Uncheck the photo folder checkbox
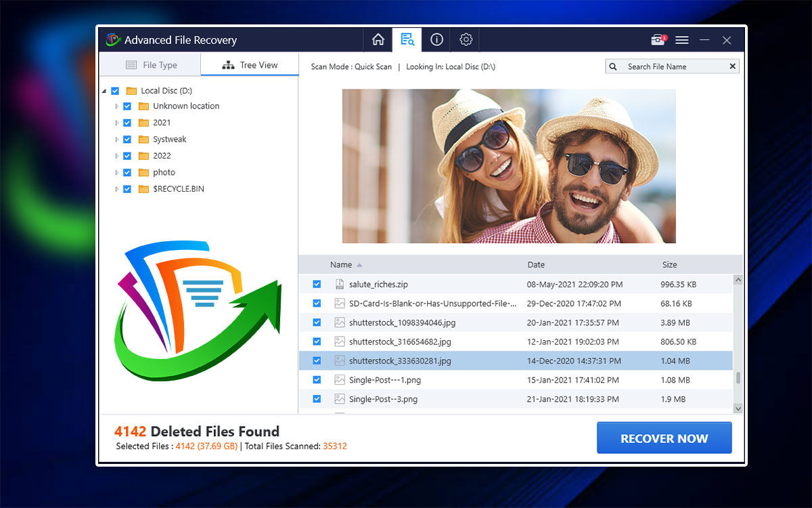812x508 pixels. click(127, 172)
